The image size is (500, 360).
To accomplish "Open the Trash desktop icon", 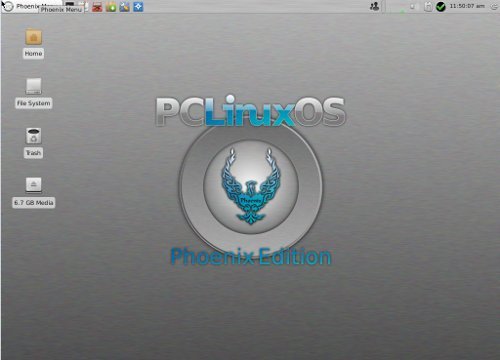I will click(x=34, y=136).
